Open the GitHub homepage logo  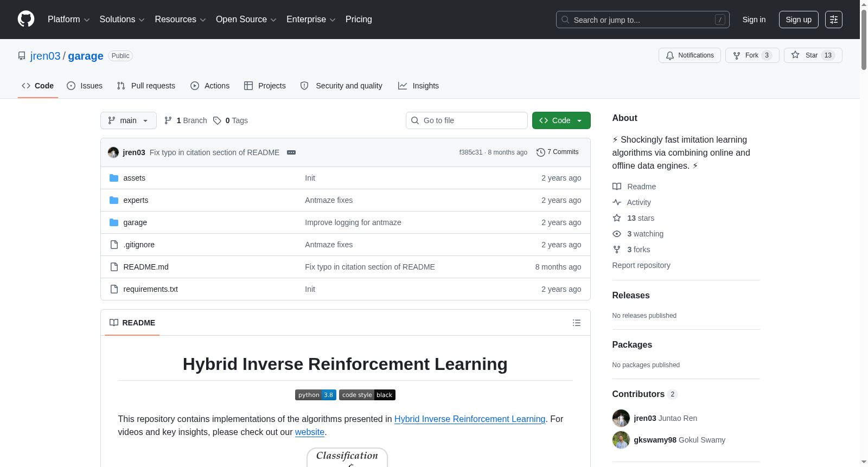(26, 20)
